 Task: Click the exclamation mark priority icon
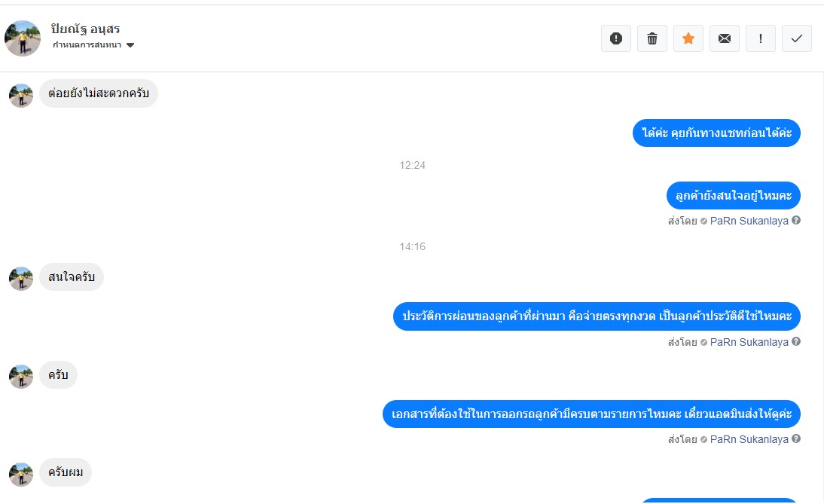(x=761, y=38)
